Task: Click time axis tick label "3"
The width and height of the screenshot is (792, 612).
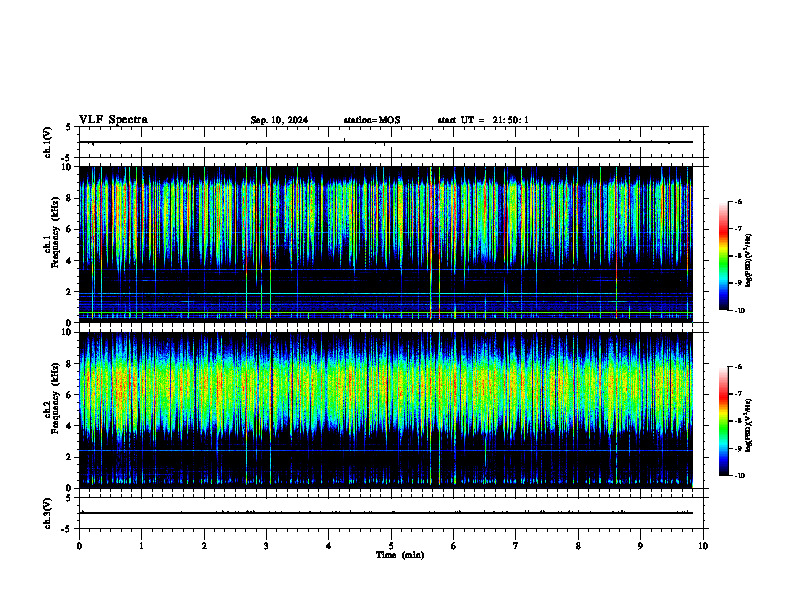Action: pos(266,546)
